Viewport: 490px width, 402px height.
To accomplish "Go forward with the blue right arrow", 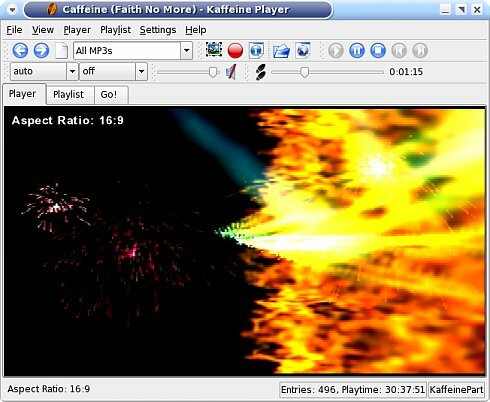I will pyautogui.click(x=41, y=51).
